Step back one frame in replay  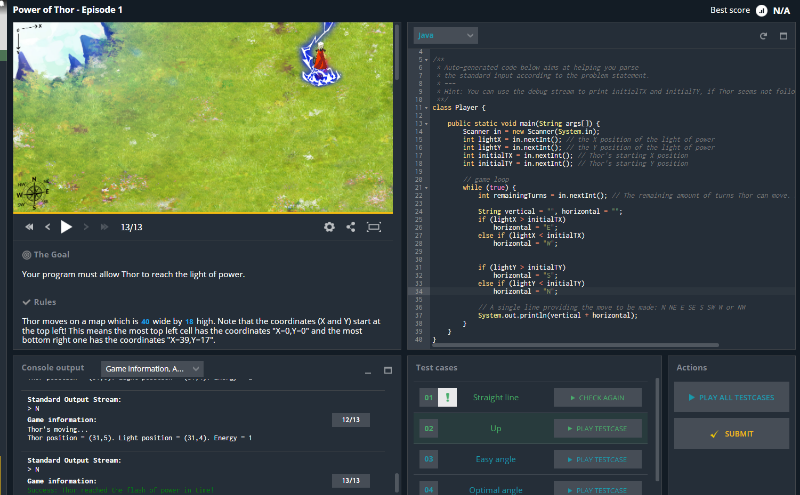click(x=47, y=227)
